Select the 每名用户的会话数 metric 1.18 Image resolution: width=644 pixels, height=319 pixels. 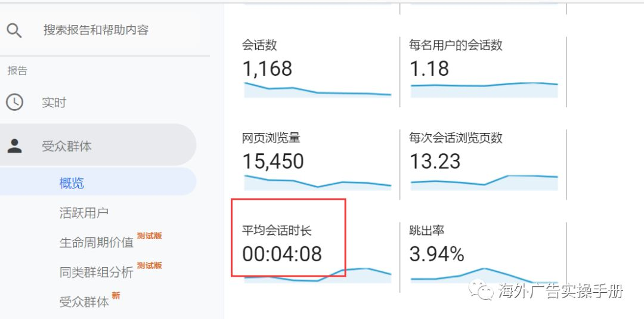(429, 69)
